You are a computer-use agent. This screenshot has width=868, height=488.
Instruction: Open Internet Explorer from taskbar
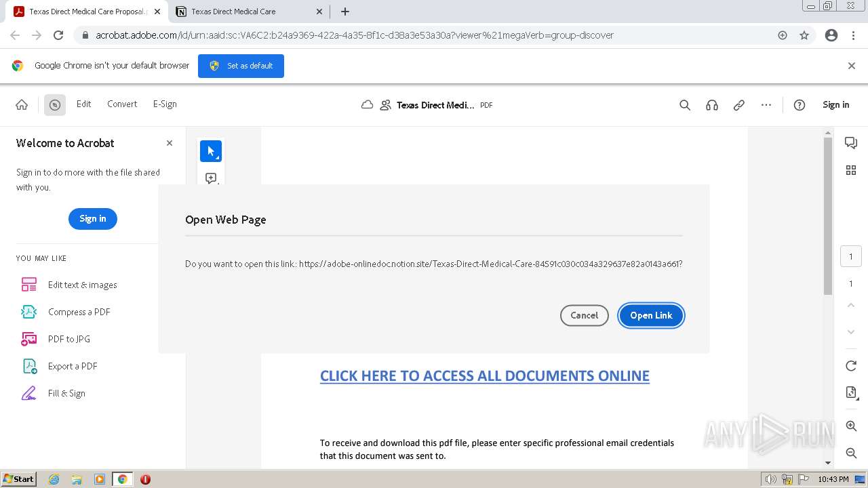point(54,479)
